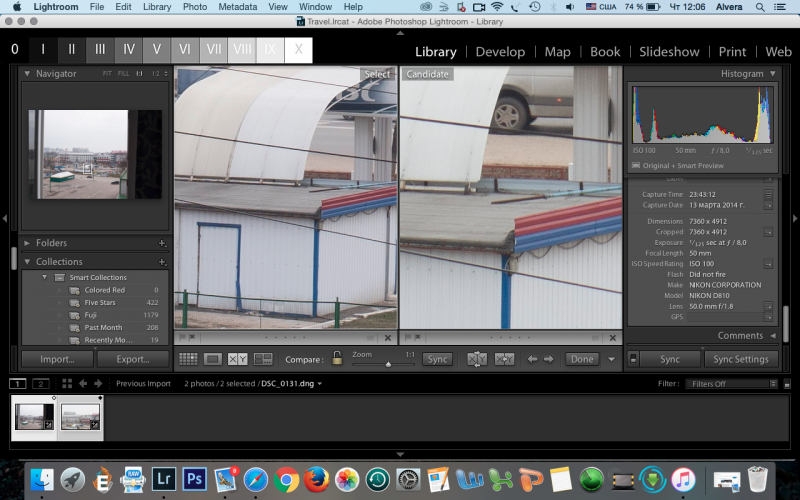Switch to Grid view icon in toolbar

coord(188,359)
